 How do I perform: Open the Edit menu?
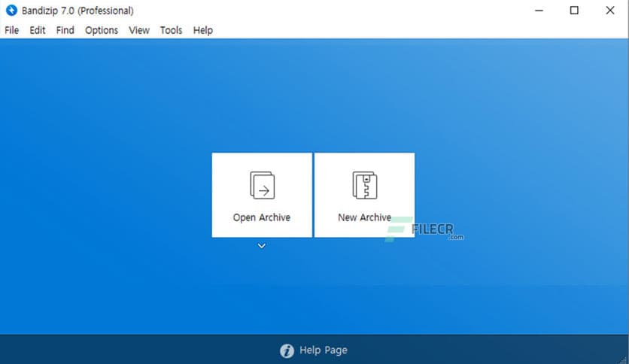38,31
